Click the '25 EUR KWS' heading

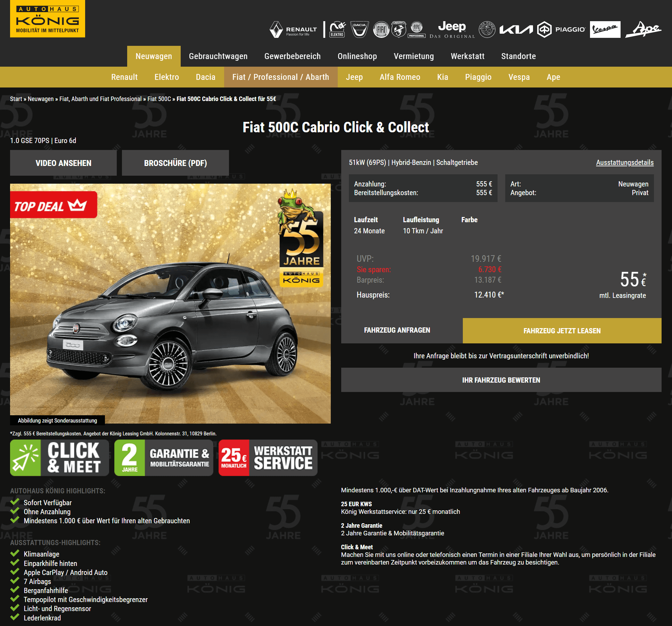pyautogui.click(x=357, y=504)
